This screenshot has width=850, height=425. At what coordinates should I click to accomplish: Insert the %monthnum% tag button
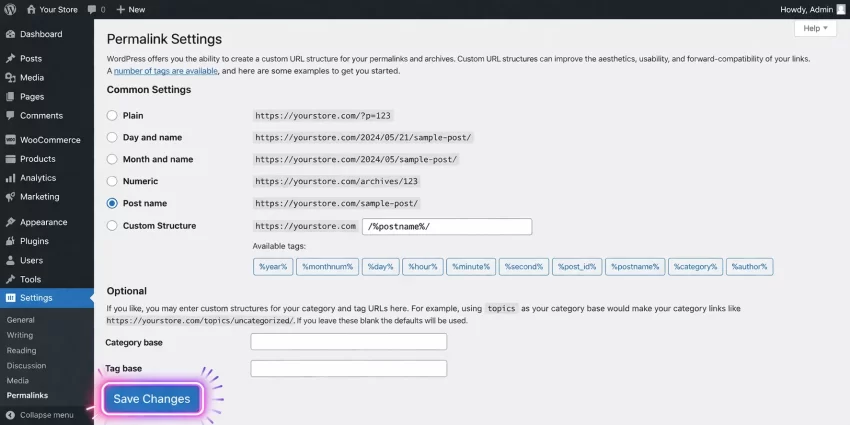(327, 267)
